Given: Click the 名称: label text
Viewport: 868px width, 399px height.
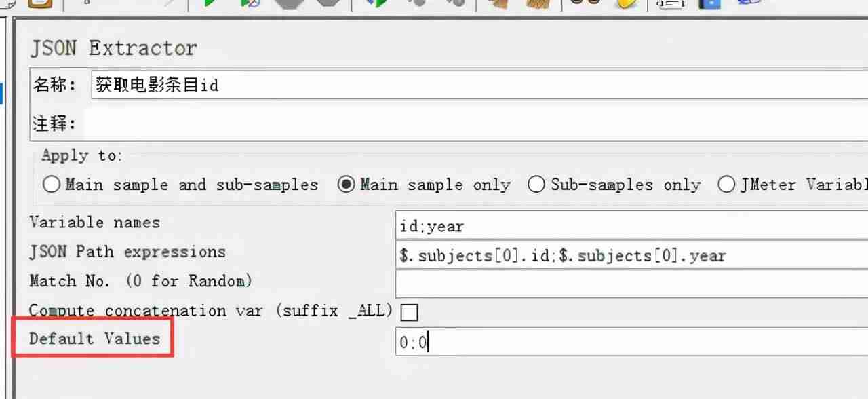Looking at the screenshot, I should [54, 85].
